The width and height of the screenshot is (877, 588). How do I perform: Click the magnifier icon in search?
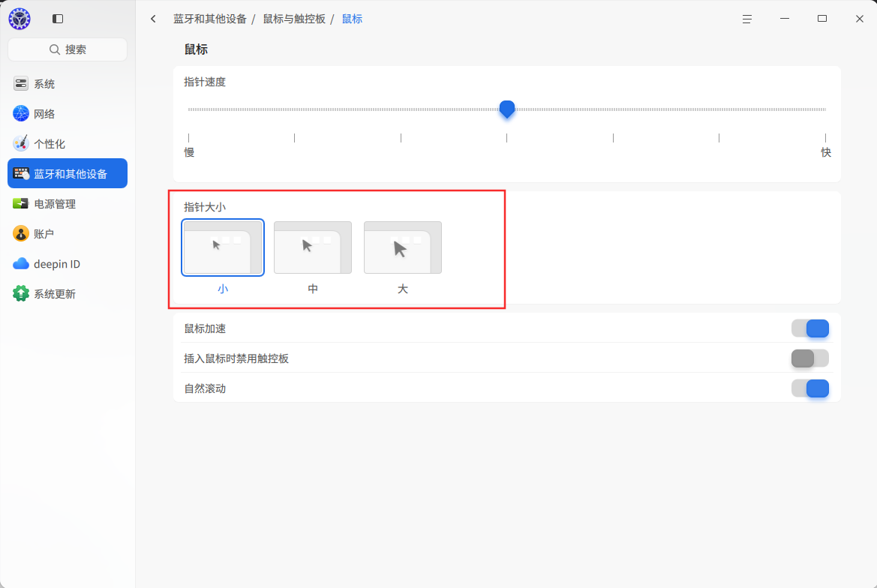55,49
